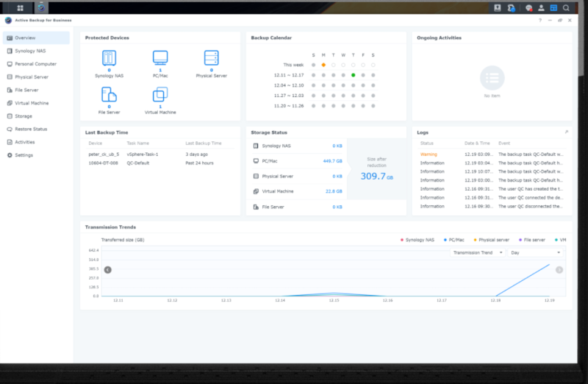Screen dimensions: 588x384
Task: Click the orange Monday dot in This week
Action: 323,65
